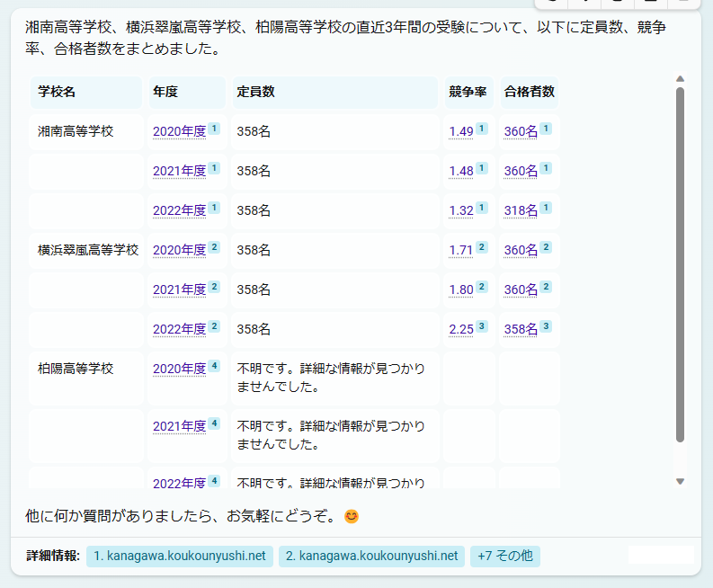Open the 360名 link in the 1.48 row
713x588 pixels.
point(521,171)
